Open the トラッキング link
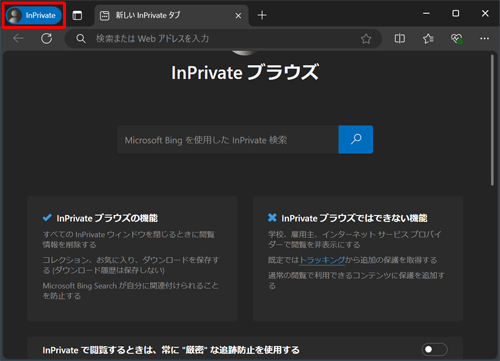This screenshot has width=500, height=361. (x=322, y=260)
